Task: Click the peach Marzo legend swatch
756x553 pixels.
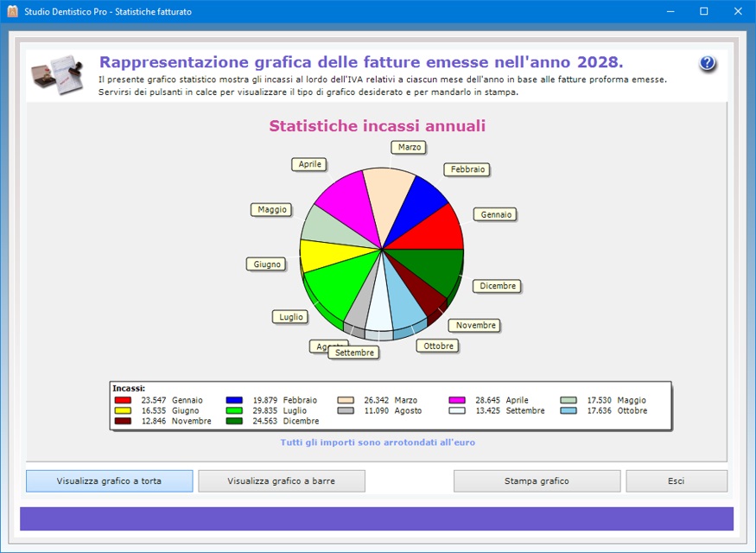Action: pyautogui.click(x=346, y=400)
